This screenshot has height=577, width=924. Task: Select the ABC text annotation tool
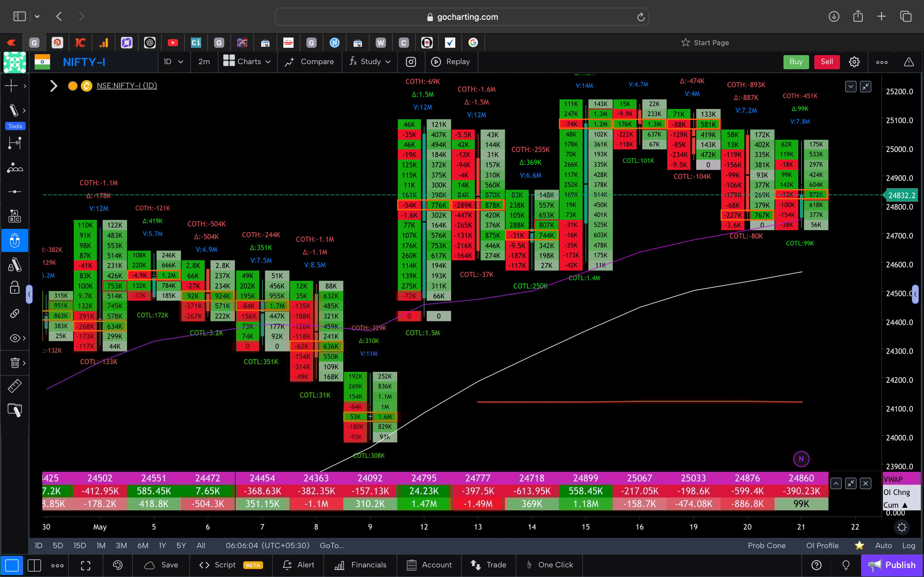click(15, 216)
